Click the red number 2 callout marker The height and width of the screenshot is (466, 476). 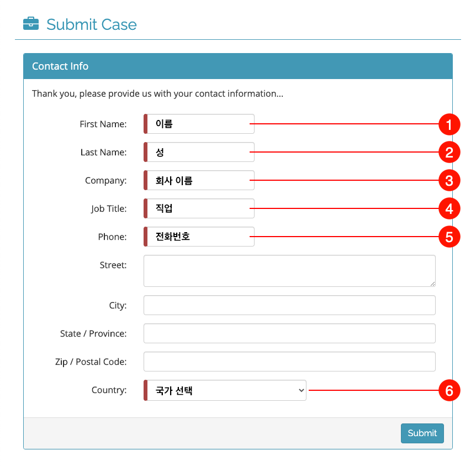click(x=449, y=153)
